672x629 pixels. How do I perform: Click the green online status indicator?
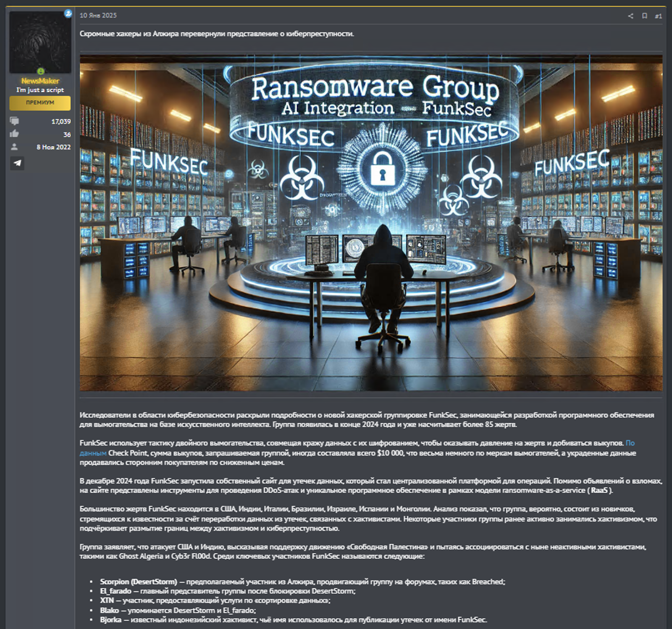(41, 71)
